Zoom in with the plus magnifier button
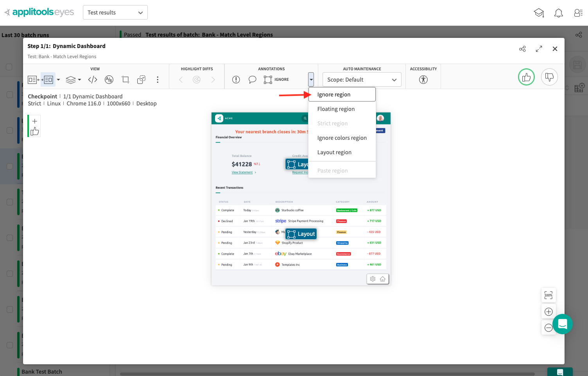Image resolution: width=588 pixels, height=376 pixels. click(549, 312)
